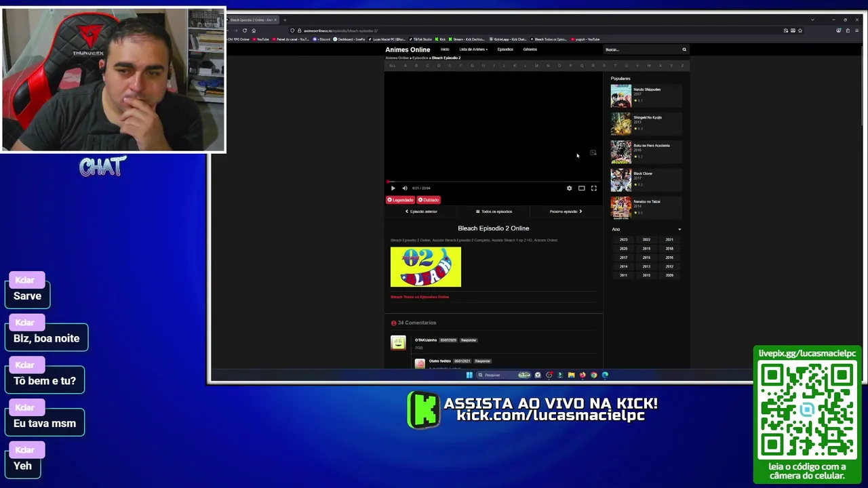Open a new browser tab
The image size is (868, 488).
point(285,20)
